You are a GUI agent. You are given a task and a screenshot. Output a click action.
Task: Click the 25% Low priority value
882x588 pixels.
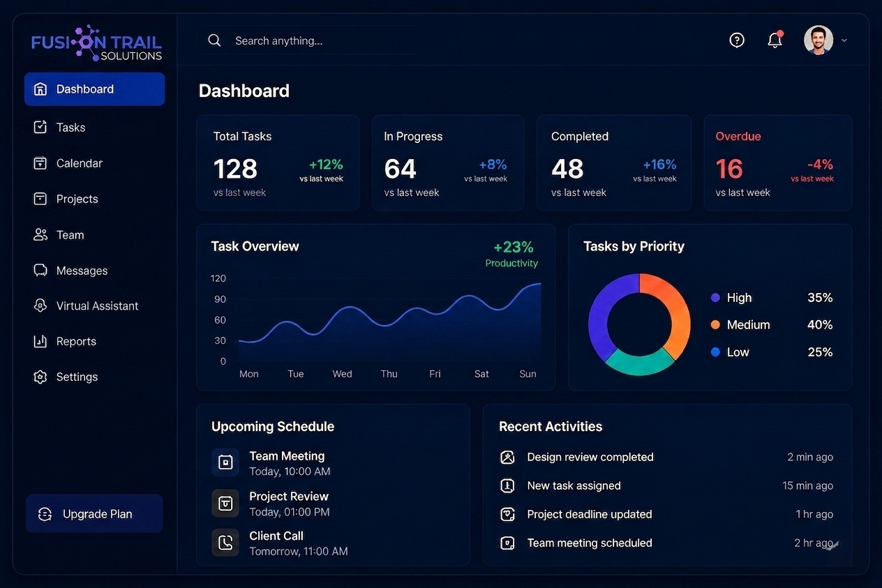(x=820, y=352)
